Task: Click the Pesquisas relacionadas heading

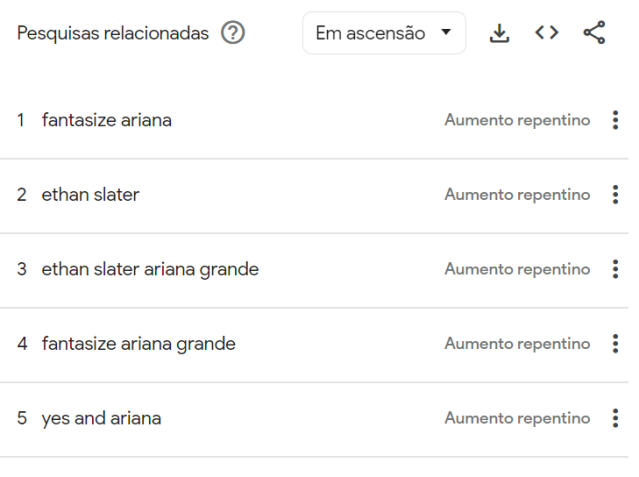Action: tap(113, 33)
